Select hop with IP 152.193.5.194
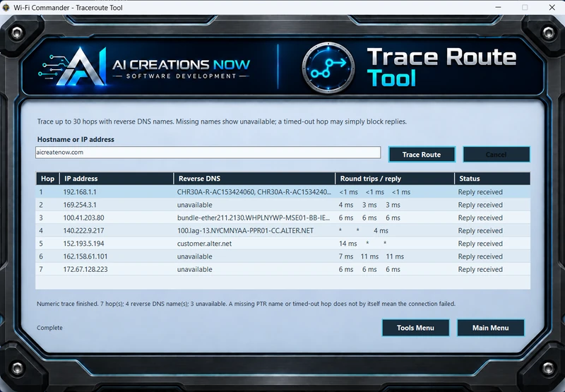Viewport: 565px width, 392px height. (x=283, y=244)
